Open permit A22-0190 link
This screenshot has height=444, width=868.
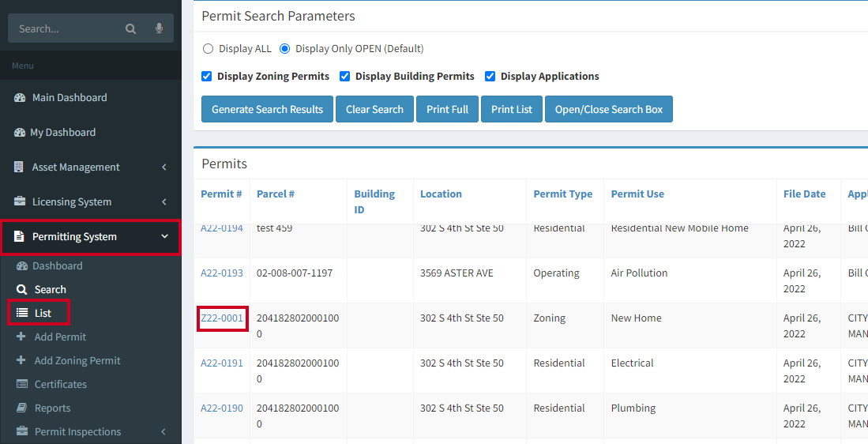(222, 408)
